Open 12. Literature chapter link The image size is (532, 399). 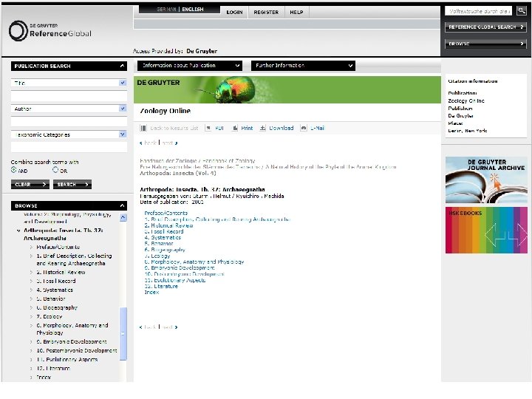point(161,286)
